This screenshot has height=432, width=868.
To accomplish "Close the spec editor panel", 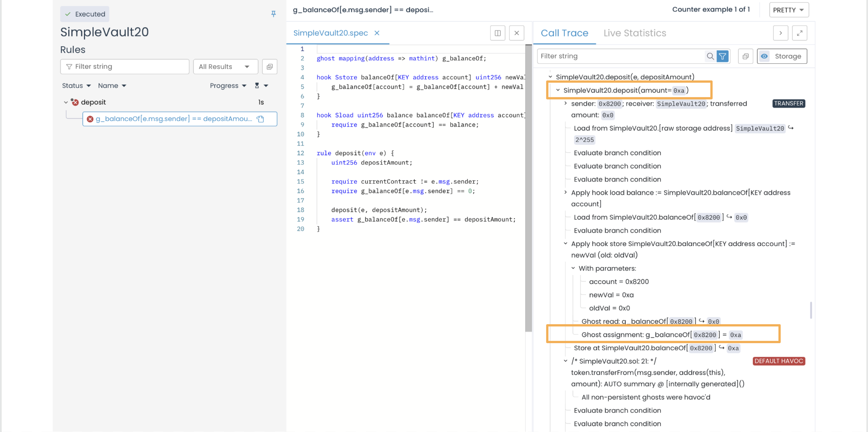I will coord(516,33).
